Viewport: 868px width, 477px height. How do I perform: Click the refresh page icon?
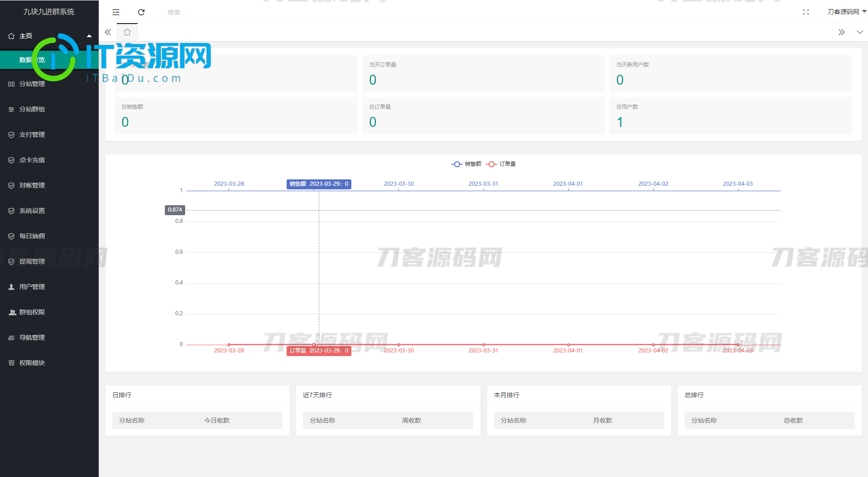tap(141, 12)
